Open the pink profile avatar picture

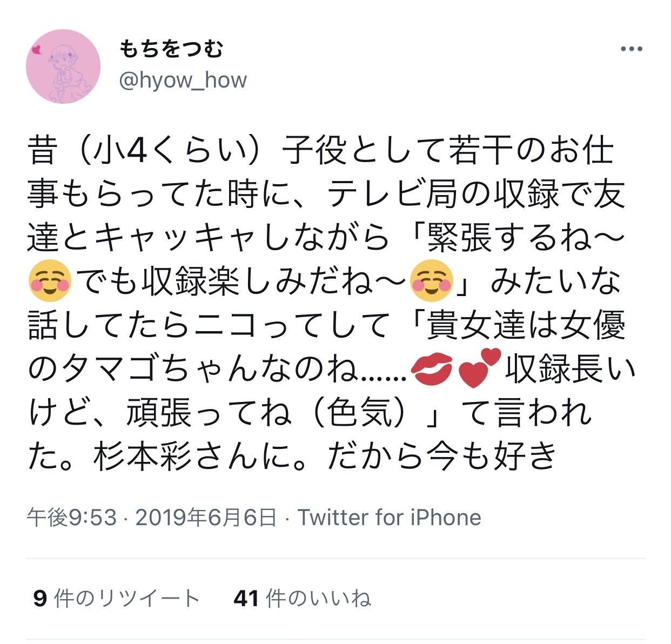click(63, 66)
